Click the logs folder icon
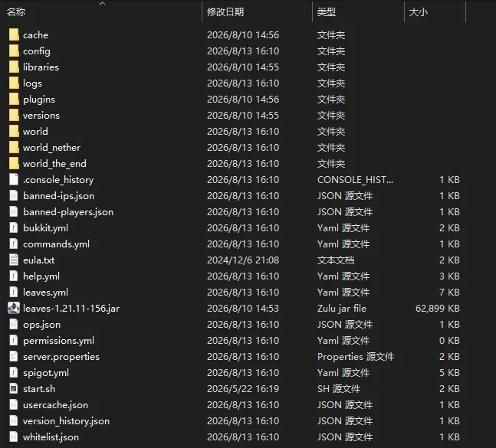This screenshot has height=448, width=496. pos(14,83)
